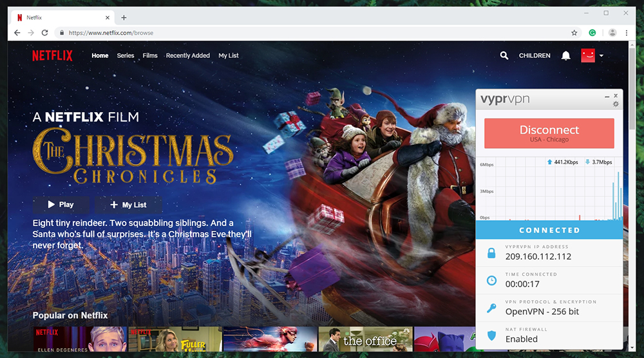644x358 pixels.
Task: Open Recently Added menu item
Action: 187,55
